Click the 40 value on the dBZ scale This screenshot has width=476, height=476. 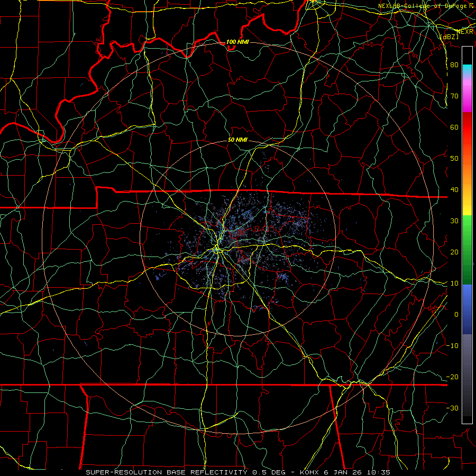click(x=454, y=190)
